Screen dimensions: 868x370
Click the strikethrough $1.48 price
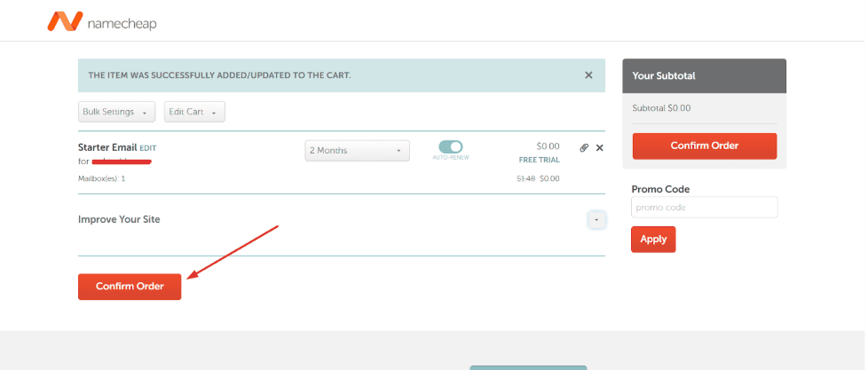[x=526, y=178]
